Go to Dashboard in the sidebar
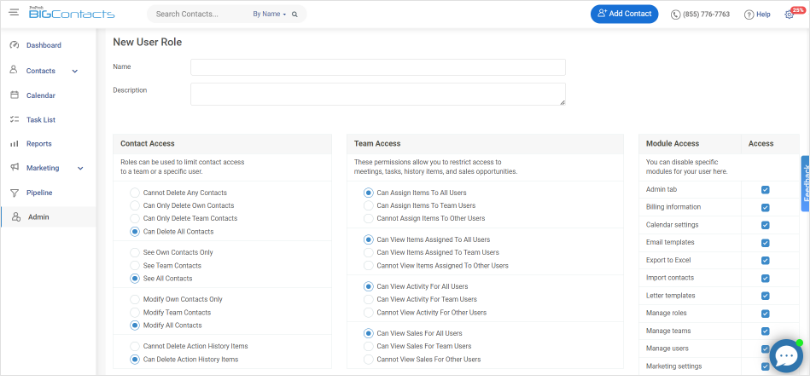The image size is (810, 376). pyautogui.click(x=44, y=45)
